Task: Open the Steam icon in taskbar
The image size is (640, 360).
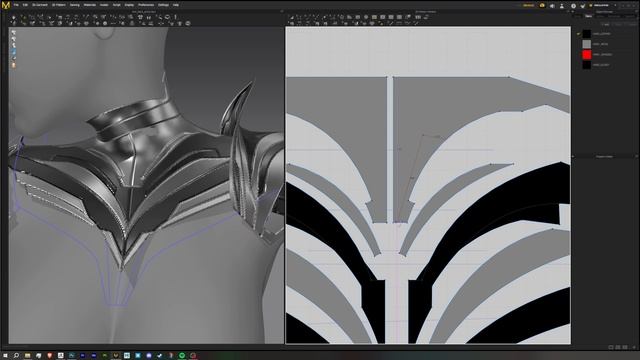Action: coord(160,356)
